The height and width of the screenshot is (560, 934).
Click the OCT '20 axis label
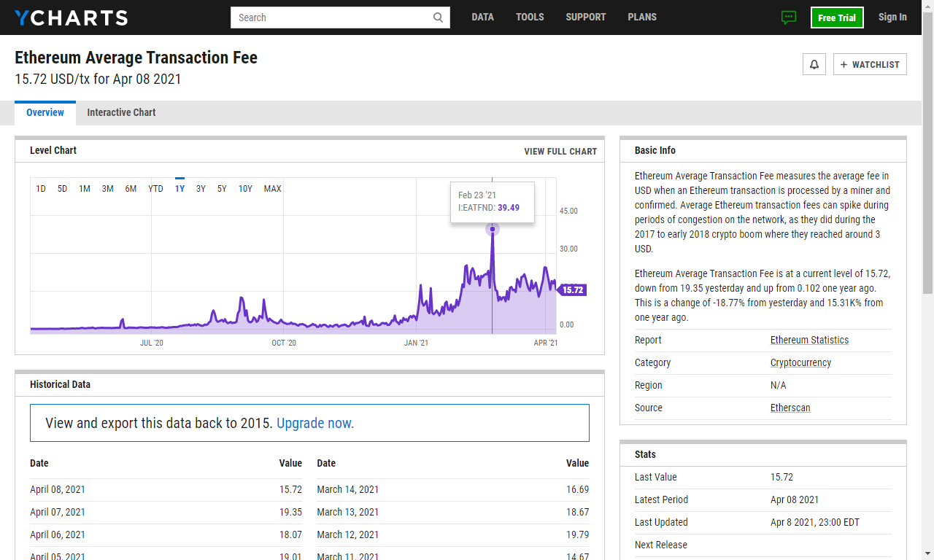tap(284, 343)
